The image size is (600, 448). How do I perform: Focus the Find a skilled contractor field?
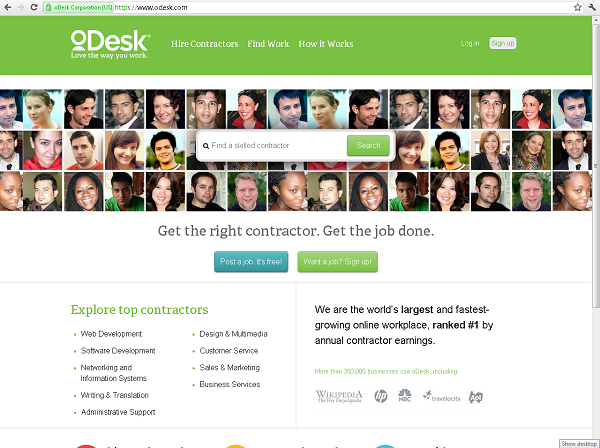(274, 145)
